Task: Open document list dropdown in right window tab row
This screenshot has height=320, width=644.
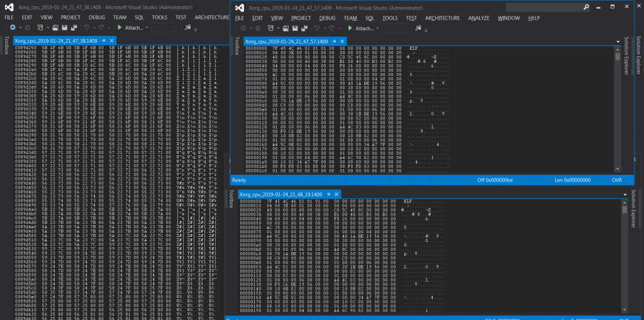Action: 618,42
